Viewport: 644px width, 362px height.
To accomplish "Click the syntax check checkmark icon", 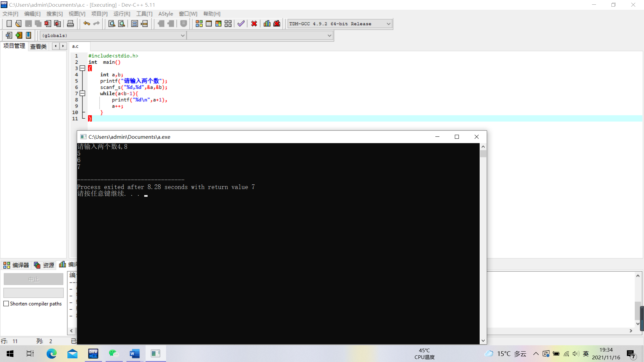I will point(241,23).
